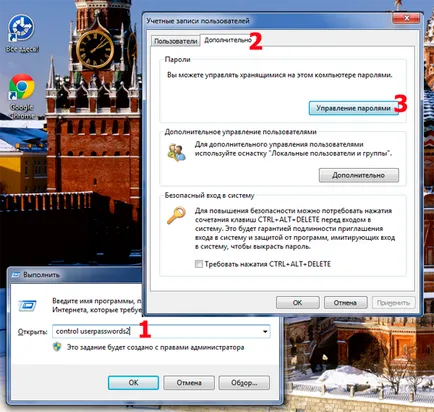The width and height of the screenshot is (434, 412).
Task: Click 'Дополнительное управление пользователями' heading
Action: tap(240, 132)
